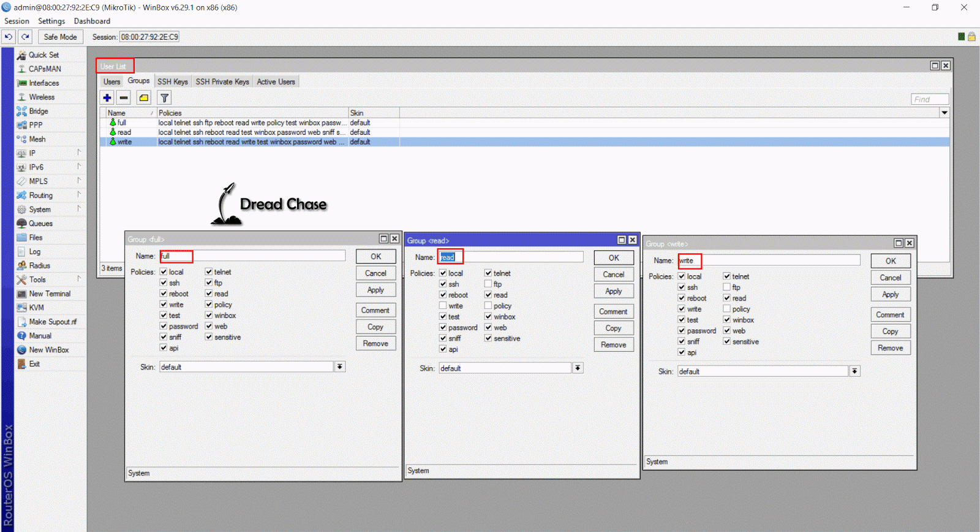Image resolution: width=980 pixels, height=532 pixels.
Task: Enable ftp policy in Group write
Action: coord(726,287)
